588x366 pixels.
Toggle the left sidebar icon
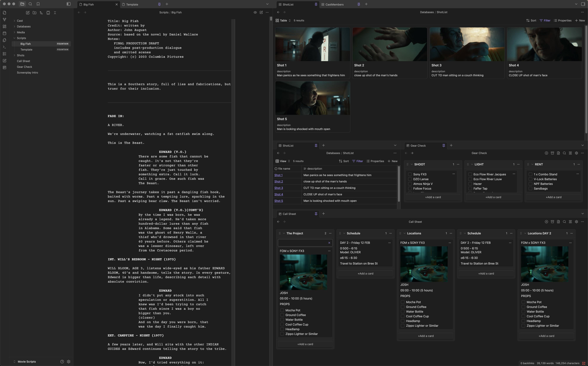coord(68,4)
